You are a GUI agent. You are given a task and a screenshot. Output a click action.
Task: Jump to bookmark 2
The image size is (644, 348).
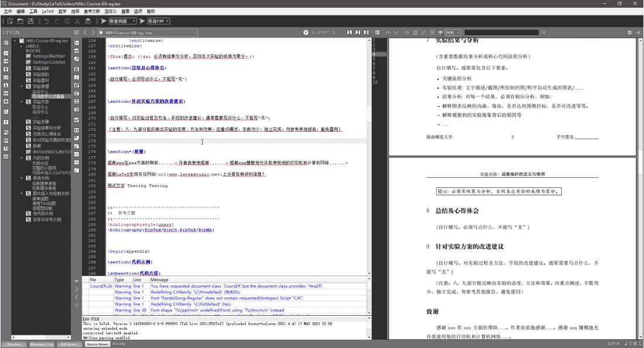358,32
